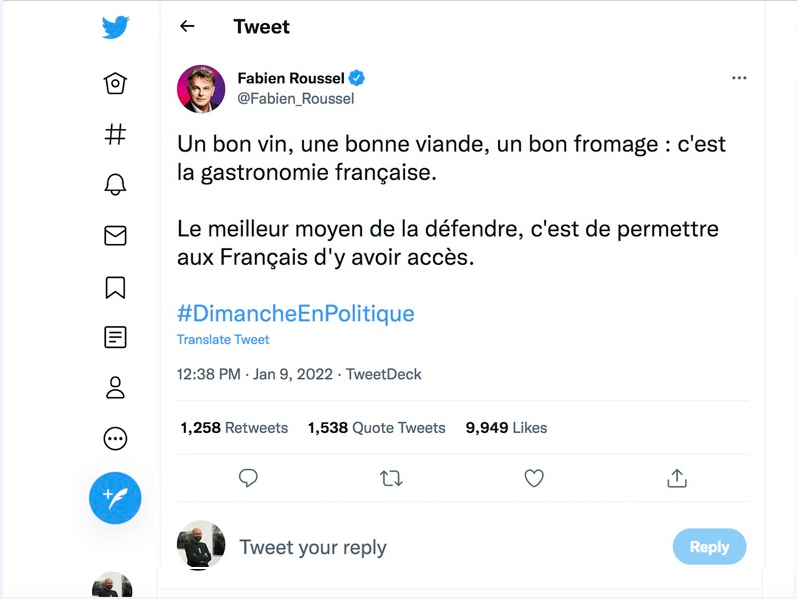Open the Profile person icon

(x=115, y=388)
